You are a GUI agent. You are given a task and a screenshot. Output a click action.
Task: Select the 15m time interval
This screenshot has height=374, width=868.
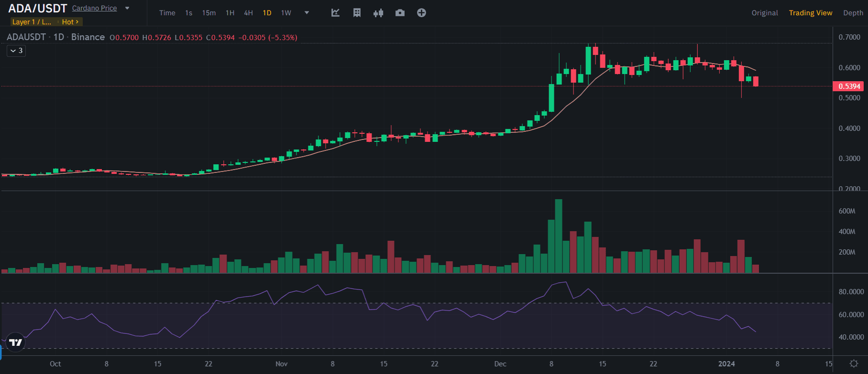209,13
